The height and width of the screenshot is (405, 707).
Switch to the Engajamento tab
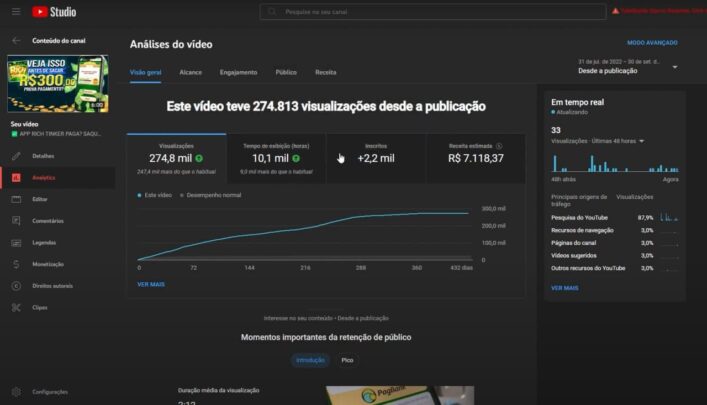pyautogui.click(x=238, y=72)
